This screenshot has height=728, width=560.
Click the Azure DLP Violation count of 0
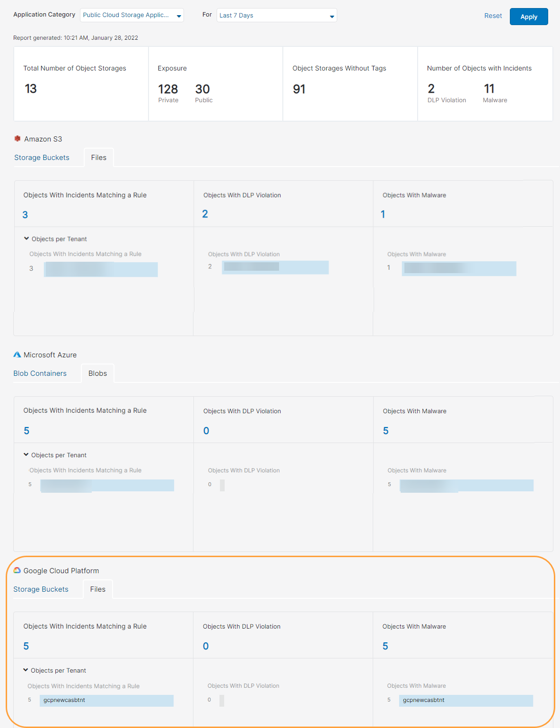[x=206, y=430]
